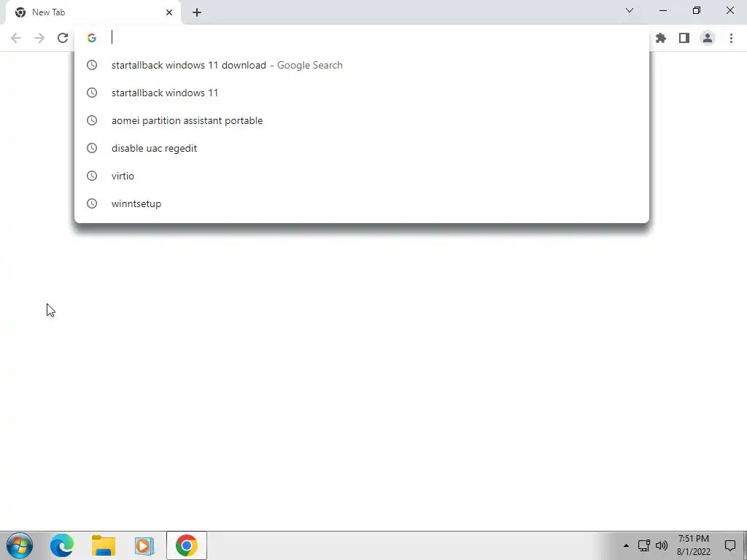Click the Google logo in the address bar
The image size is (747, 560).
pos(91,38)
